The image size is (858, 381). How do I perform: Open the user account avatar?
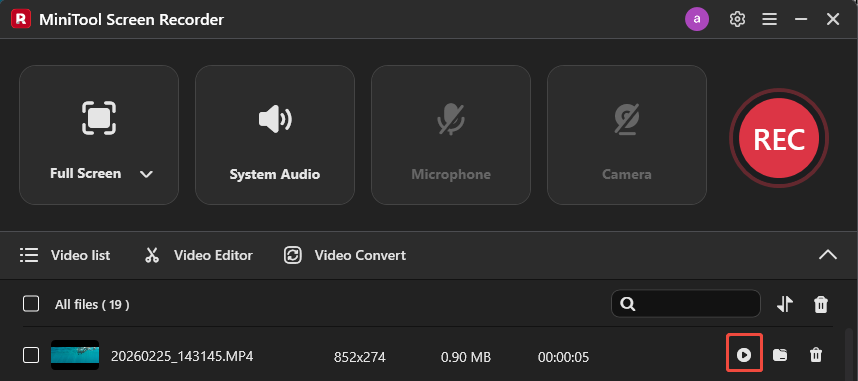(697, 19)
